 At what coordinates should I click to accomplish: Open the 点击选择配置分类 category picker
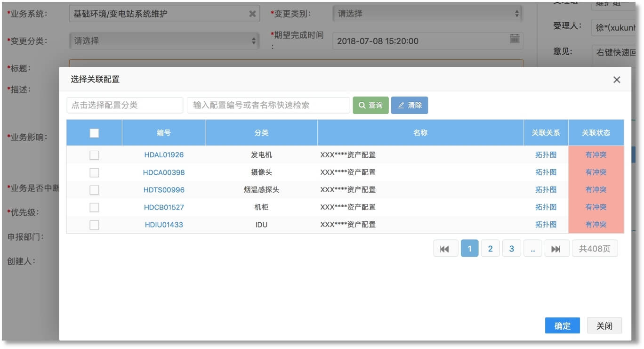click(x=124, y=105)
